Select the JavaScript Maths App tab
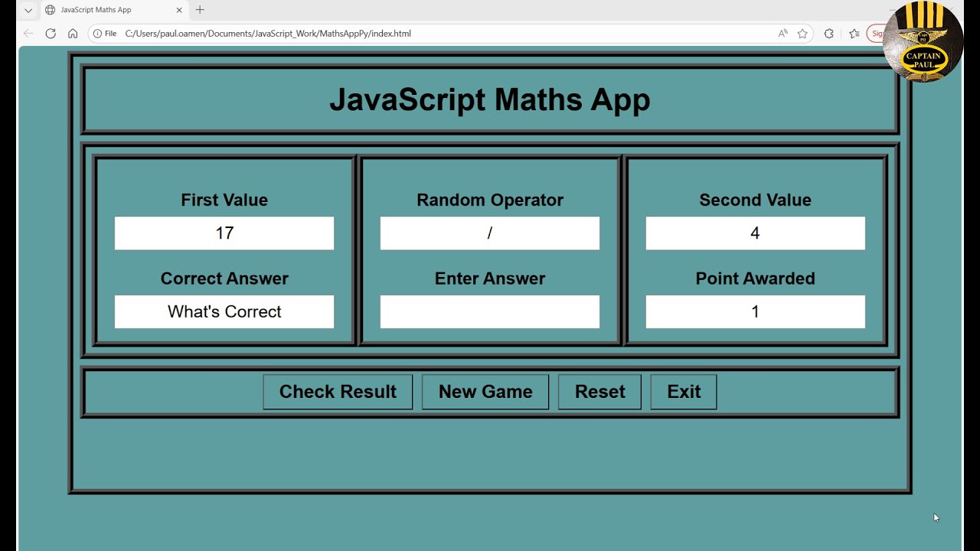Viewport: 980px width, 551px height. tap(113, 10)
